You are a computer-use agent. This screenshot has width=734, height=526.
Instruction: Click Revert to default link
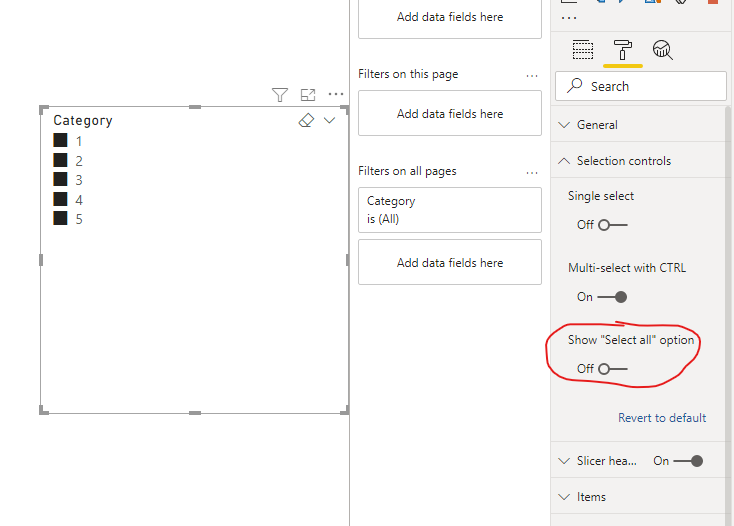662,418
